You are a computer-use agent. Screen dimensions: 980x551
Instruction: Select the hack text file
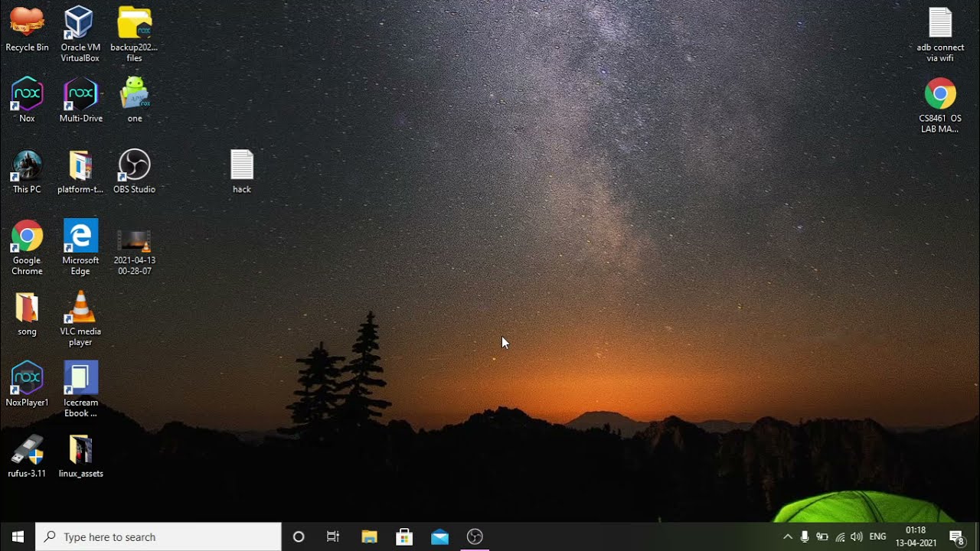point(242,171)
